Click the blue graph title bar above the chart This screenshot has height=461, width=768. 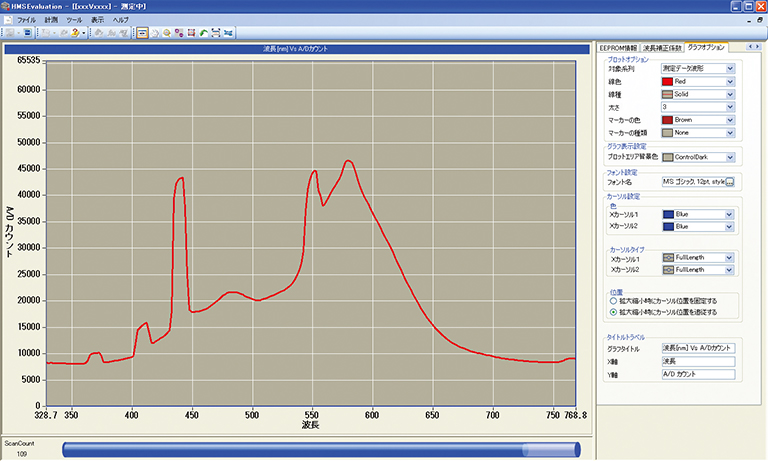[297, 49]
